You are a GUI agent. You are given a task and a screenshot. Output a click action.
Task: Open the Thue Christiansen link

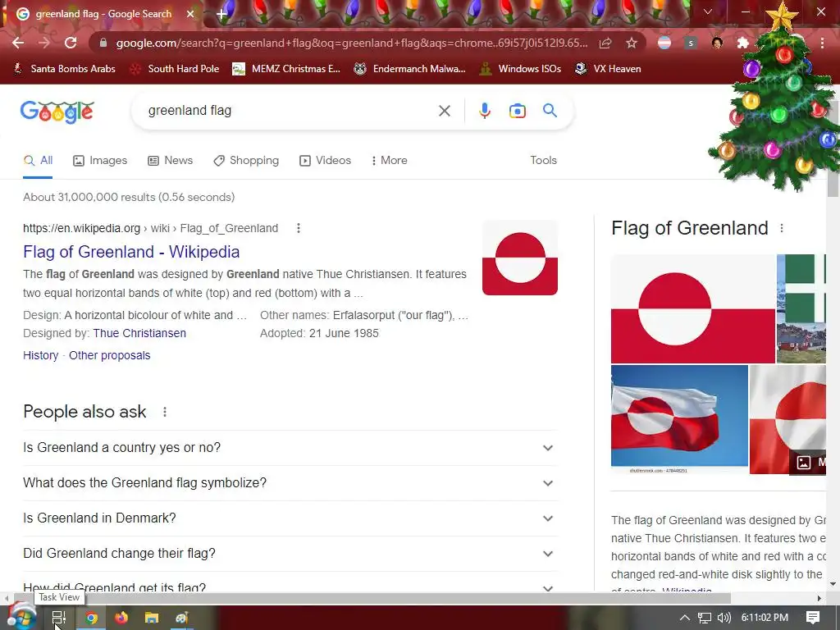point(139,333)
